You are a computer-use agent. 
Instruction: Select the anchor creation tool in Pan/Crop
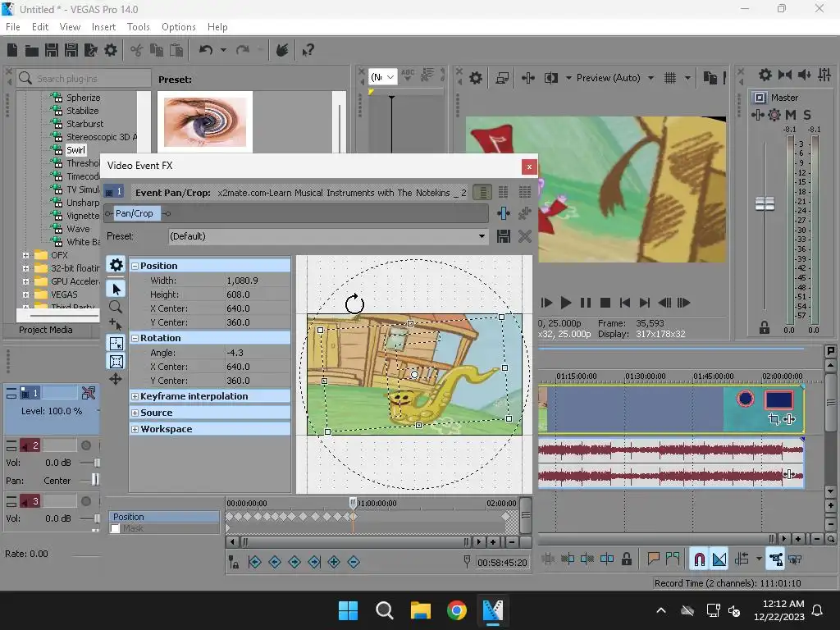(x=116, y=325)
